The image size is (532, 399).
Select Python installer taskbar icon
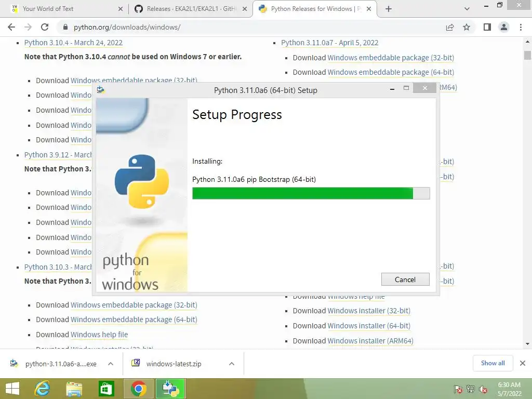point(170,389)
